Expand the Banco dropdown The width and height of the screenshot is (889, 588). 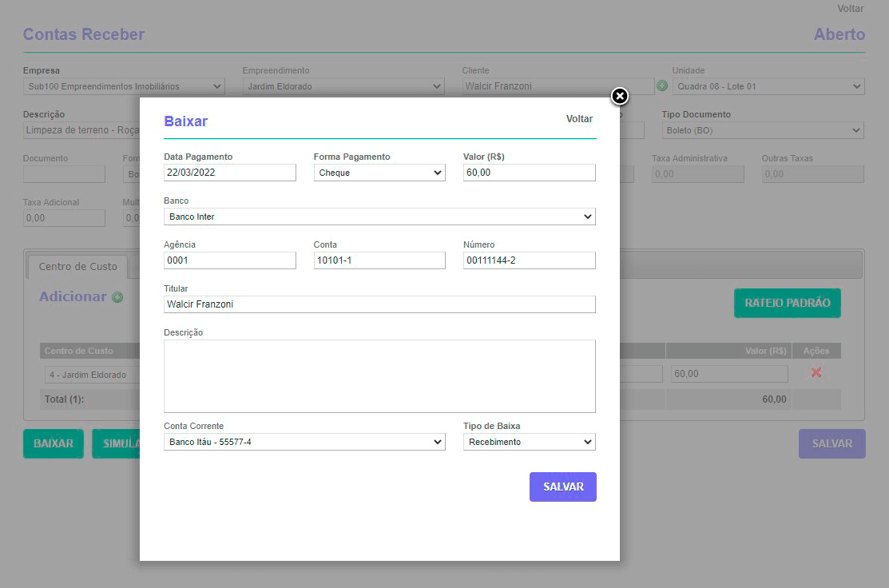tap(379, 217)
